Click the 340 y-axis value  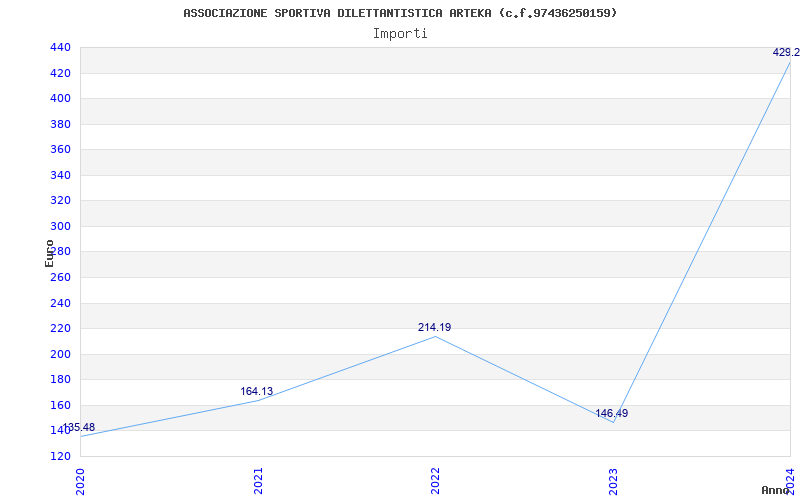pos(60,175)
